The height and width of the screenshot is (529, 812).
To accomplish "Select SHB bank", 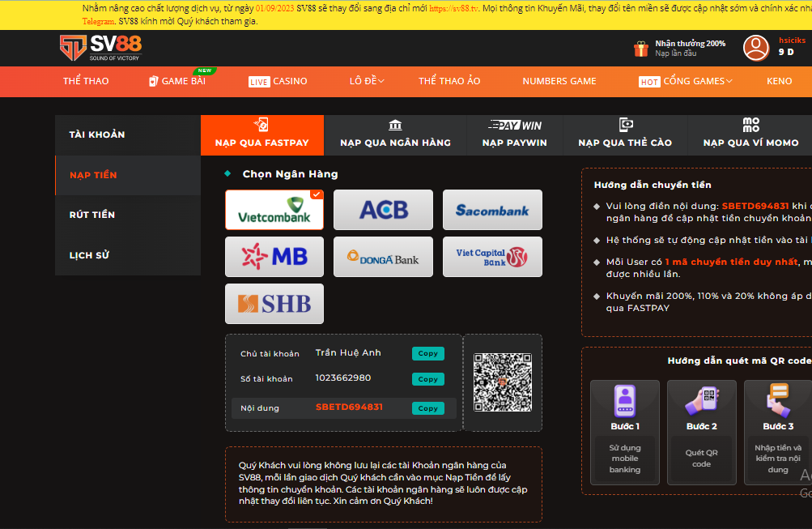I will click(274, 304).
